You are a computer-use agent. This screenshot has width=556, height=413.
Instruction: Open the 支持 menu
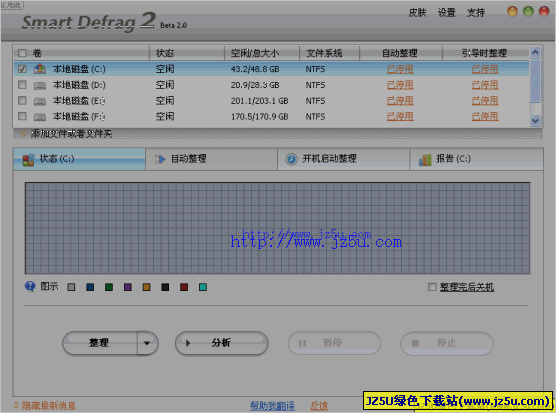point(476,13)
